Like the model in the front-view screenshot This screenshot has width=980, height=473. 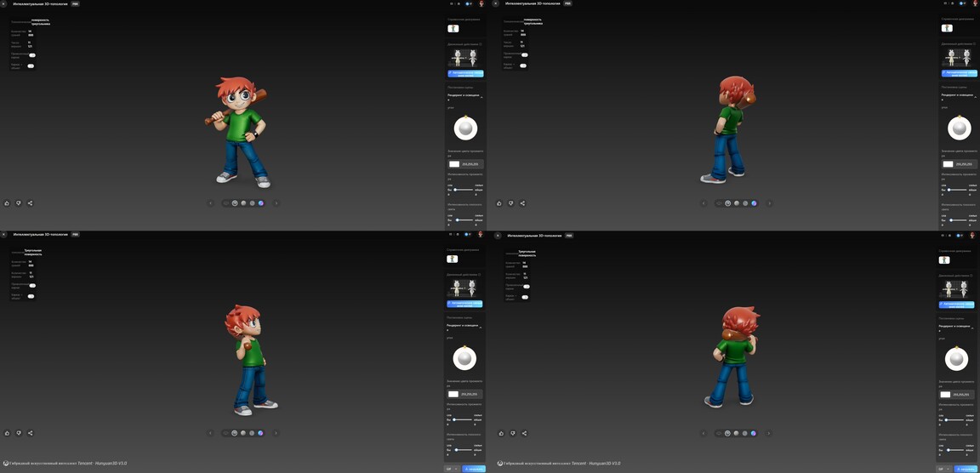7,203
